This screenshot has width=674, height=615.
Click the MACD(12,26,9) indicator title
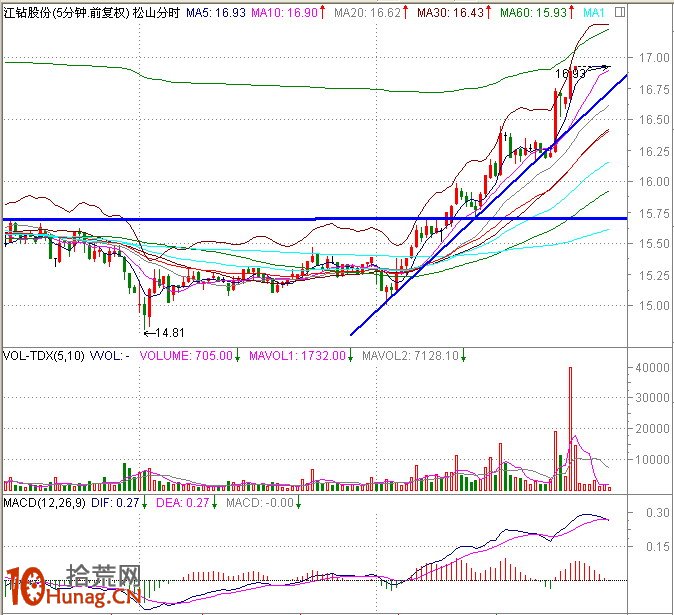point(44,502)
